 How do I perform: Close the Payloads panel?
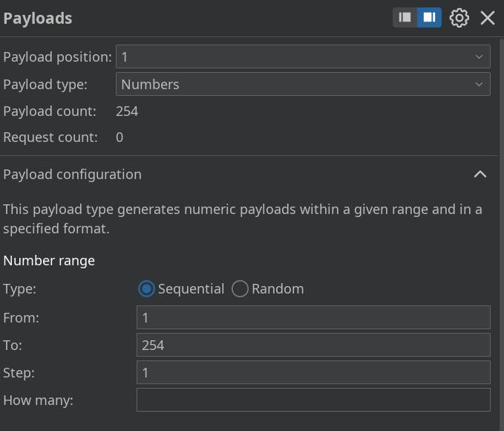488,18
